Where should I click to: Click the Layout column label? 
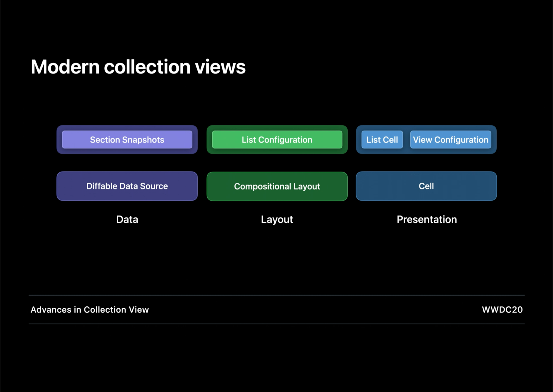(x=277, y=220)
